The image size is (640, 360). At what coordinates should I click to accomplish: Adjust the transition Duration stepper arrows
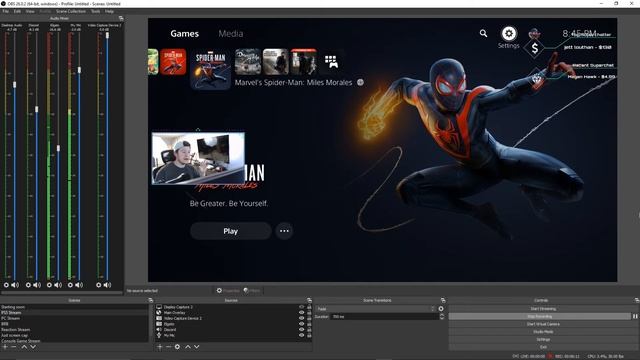442,317
